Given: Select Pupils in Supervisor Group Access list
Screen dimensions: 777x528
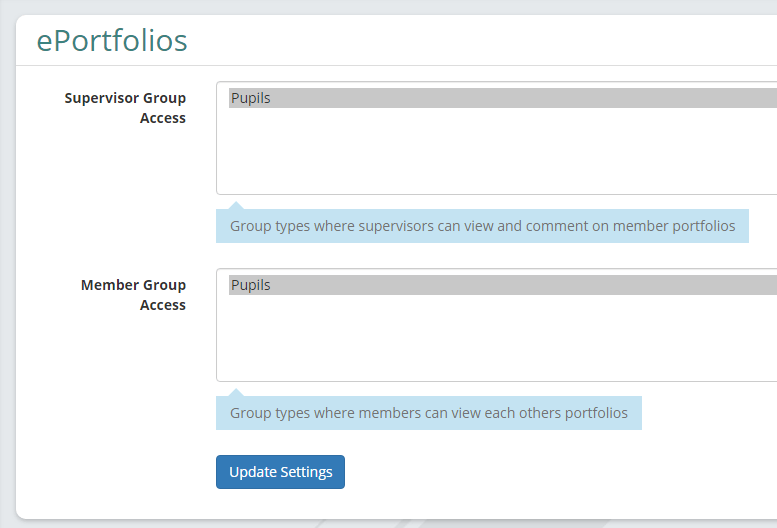Looking at the screenshot, I should [502, 98].
